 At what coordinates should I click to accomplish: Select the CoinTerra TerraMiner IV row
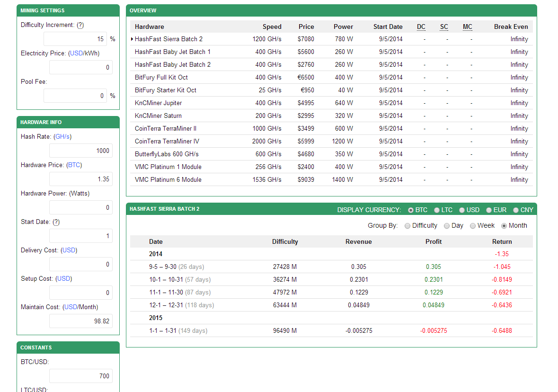[x=331, y=142]
